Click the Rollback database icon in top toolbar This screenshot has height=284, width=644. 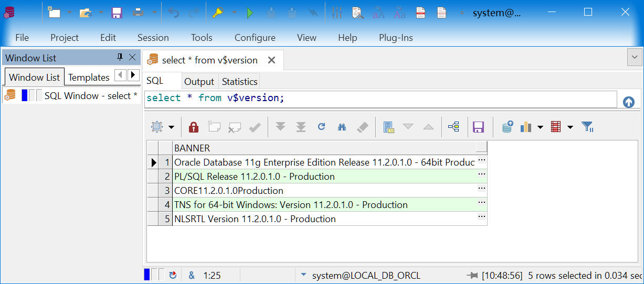(x=292, y=13)
